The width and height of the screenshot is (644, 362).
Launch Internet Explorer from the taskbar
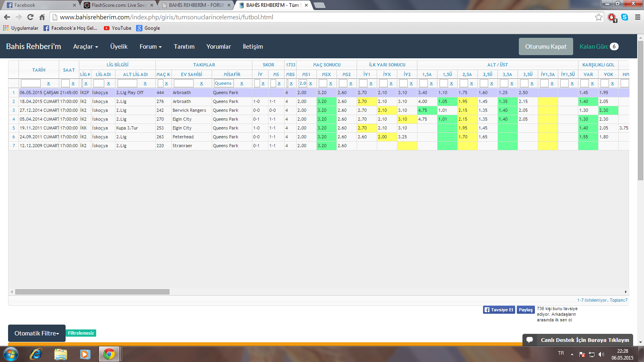click(x=36, y=354)
